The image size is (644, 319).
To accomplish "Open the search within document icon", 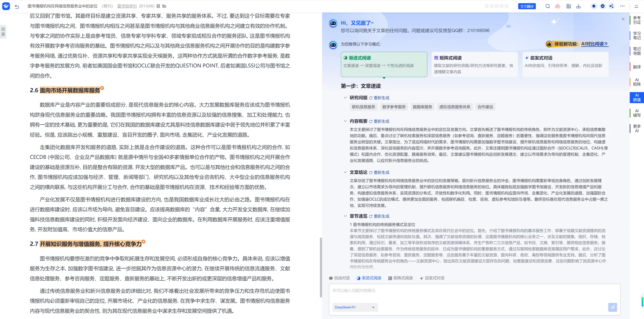I will click(548, 6).
